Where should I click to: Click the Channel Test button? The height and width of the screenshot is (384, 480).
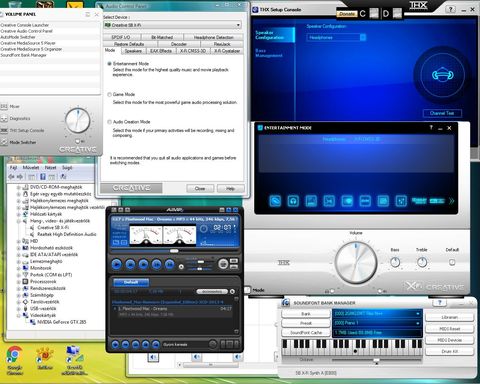click(442, 113)
